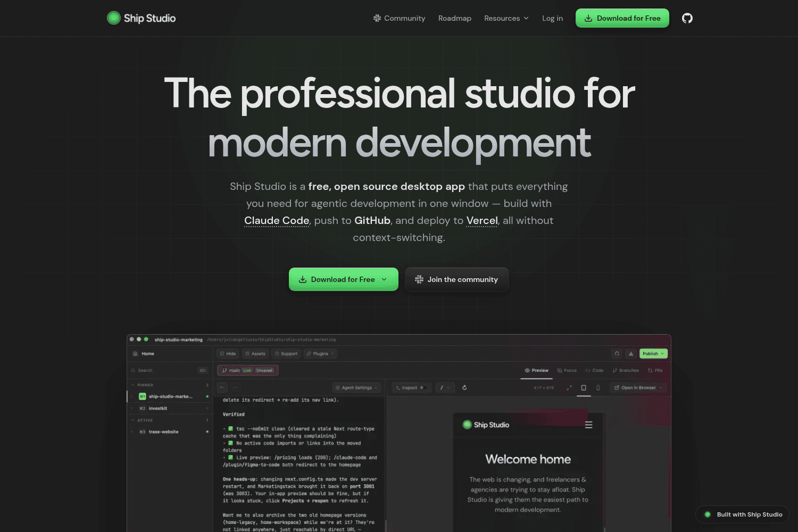Click the expand fullscreen preview icon

pos(569,388)
